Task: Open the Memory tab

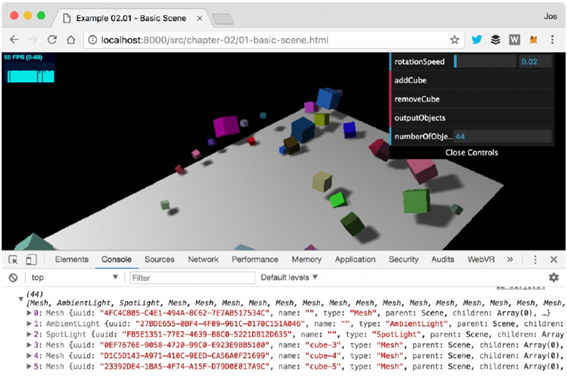Action: tap(307, 259)
